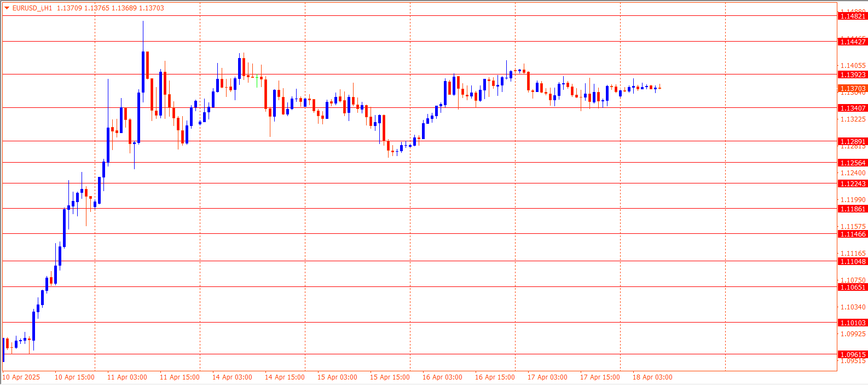Image resolution: width=868 pixels, height=385 pixels.
Task: Click the 1.12564 price level label
Action: (853, 163)
